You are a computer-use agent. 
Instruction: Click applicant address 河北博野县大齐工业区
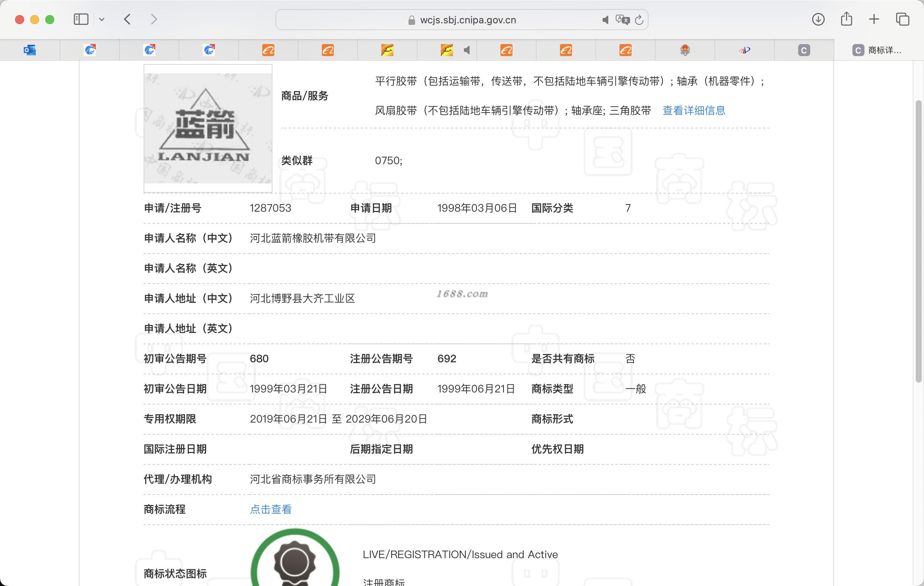(302, 298)
